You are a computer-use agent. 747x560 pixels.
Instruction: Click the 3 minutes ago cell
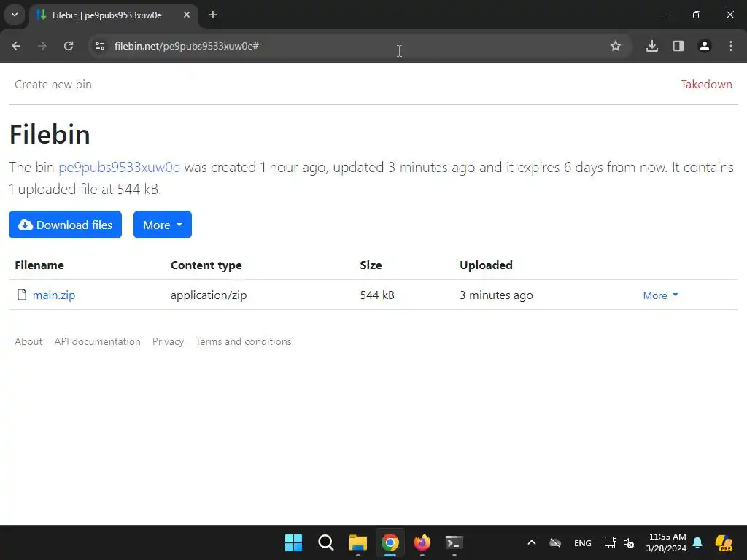(x=496, y=295)
